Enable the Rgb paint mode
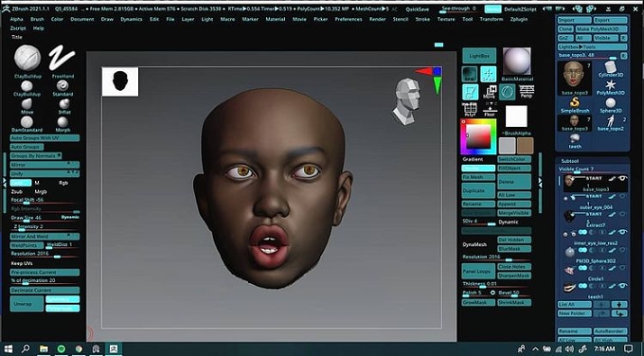Image resolution: width=644 pixels, height=356 pixels. point(63,183)
